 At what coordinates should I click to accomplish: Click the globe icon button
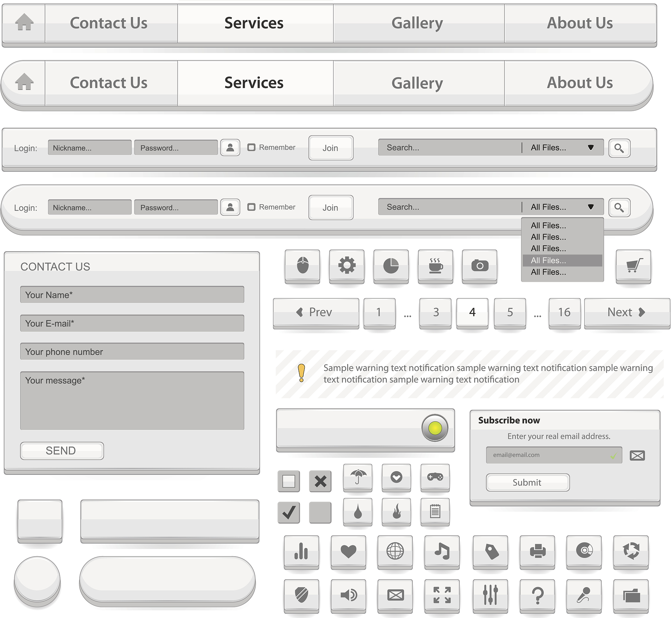click(x=395, y=551)
